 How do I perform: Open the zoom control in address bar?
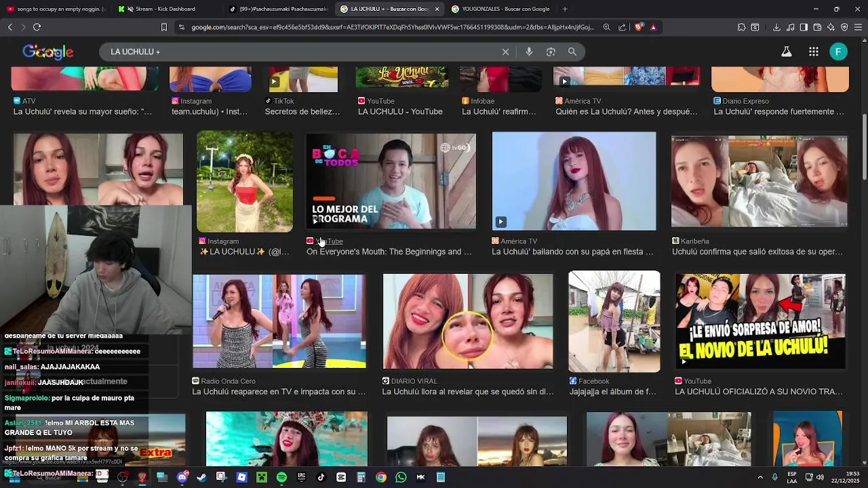tap(606, 27)
